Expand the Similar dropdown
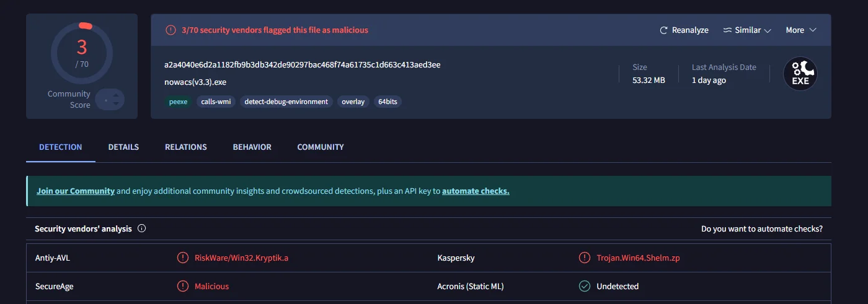Image resolution: width=868 pixels, height=304 pixels. [x=747, y=30]
